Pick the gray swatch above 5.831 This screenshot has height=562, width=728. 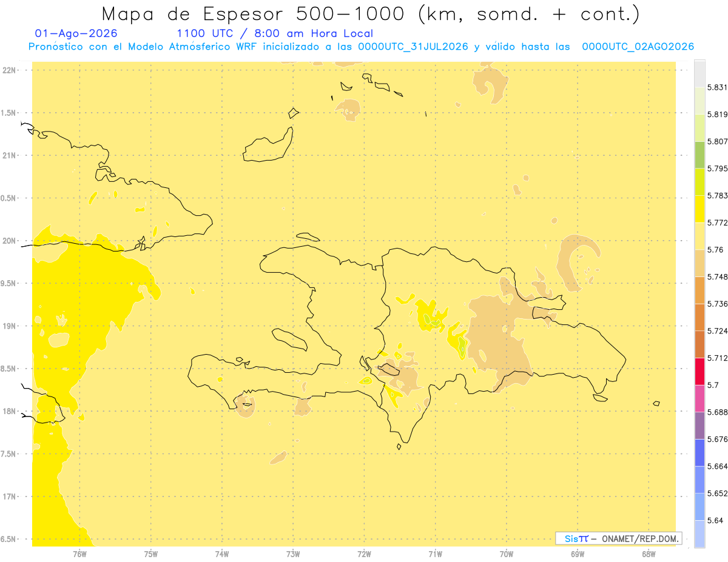click(x=699, y=73)
